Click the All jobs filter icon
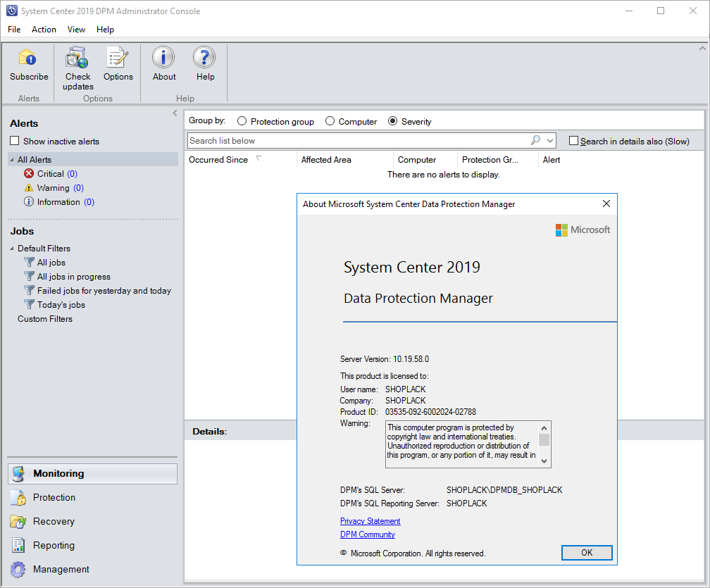The image size is (710, 588). coord(29,263)
